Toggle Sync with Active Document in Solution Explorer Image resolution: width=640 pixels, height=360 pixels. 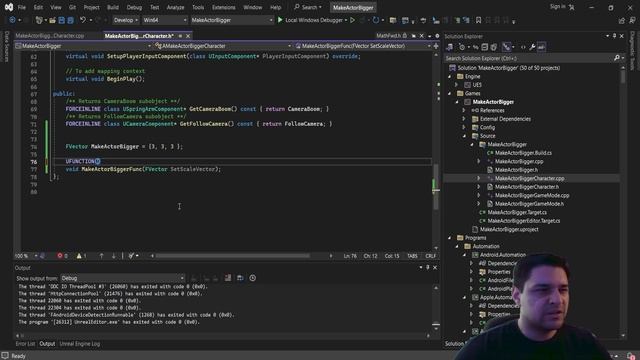click(476, 47)
